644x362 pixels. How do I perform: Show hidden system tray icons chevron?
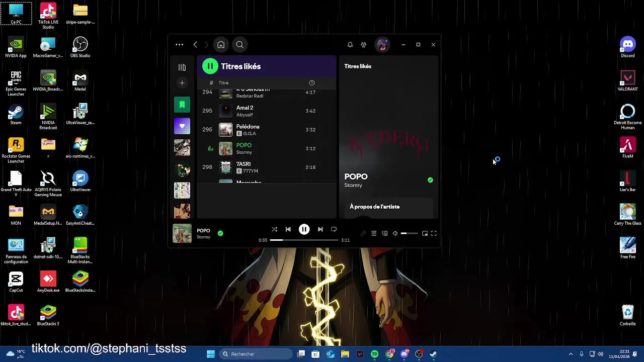(571, 354)
